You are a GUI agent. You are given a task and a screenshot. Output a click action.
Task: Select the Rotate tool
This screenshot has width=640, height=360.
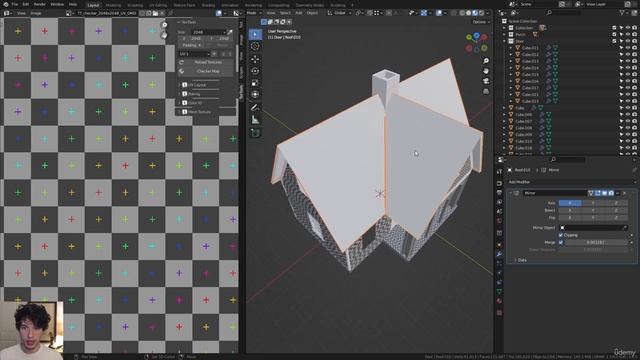[255, 71]
